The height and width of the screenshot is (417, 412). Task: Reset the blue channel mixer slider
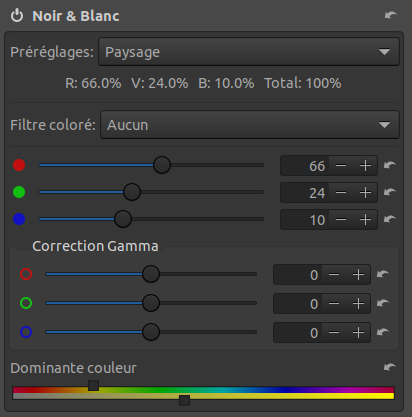point(390,219)
